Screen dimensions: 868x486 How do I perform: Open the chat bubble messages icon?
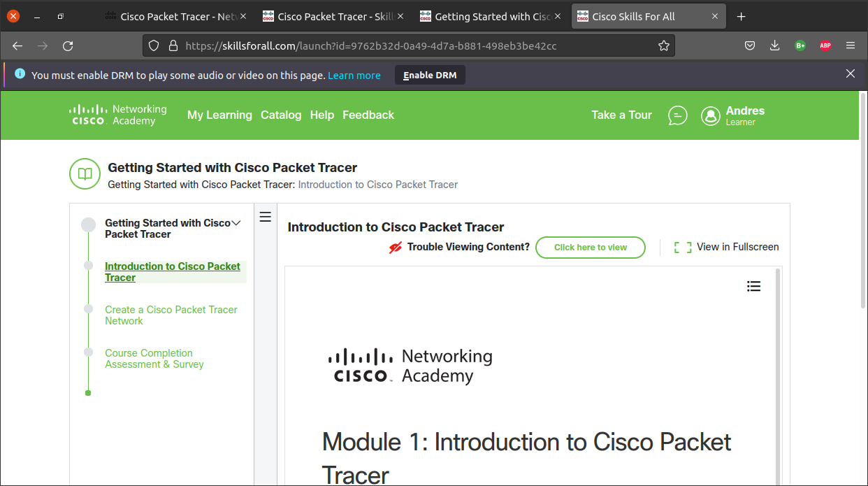[x=677, y=115]
